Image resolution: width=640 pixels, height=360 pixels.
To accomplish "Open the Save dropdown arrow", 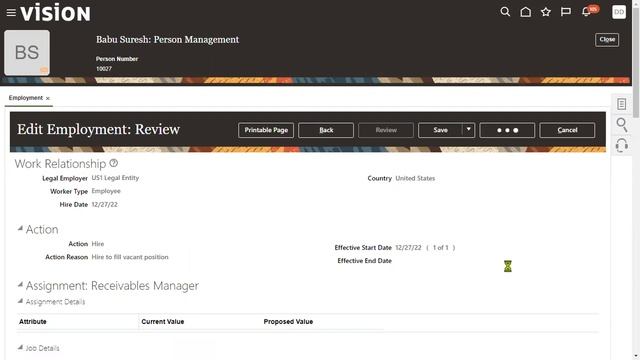I will click(469, 130).
